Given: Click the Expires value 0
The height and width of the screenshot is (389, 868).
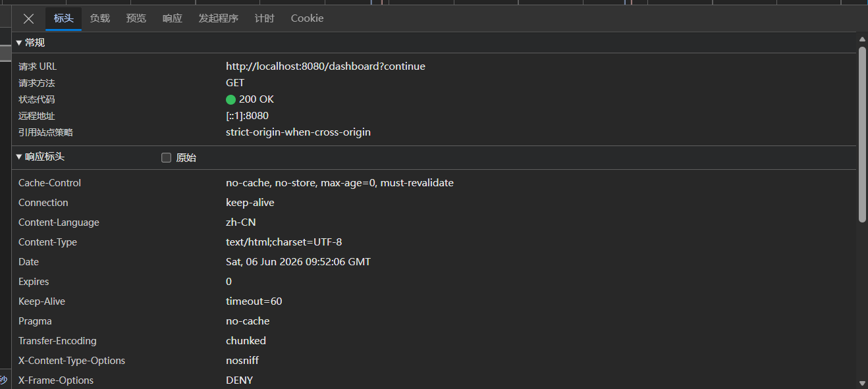Looking at the screenshot, I should coord(229,282).
